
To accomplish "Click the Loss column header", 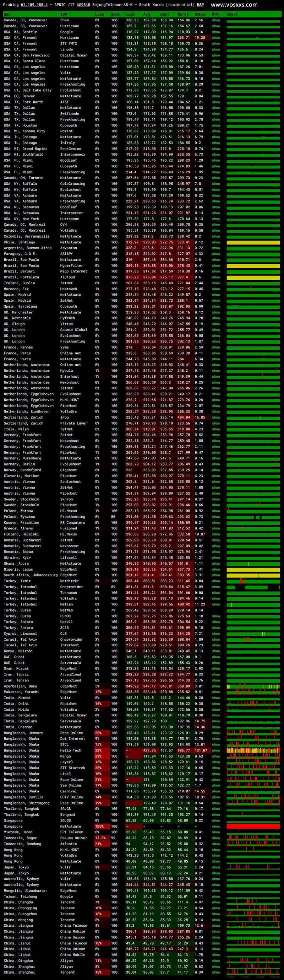I will point(100,15).
